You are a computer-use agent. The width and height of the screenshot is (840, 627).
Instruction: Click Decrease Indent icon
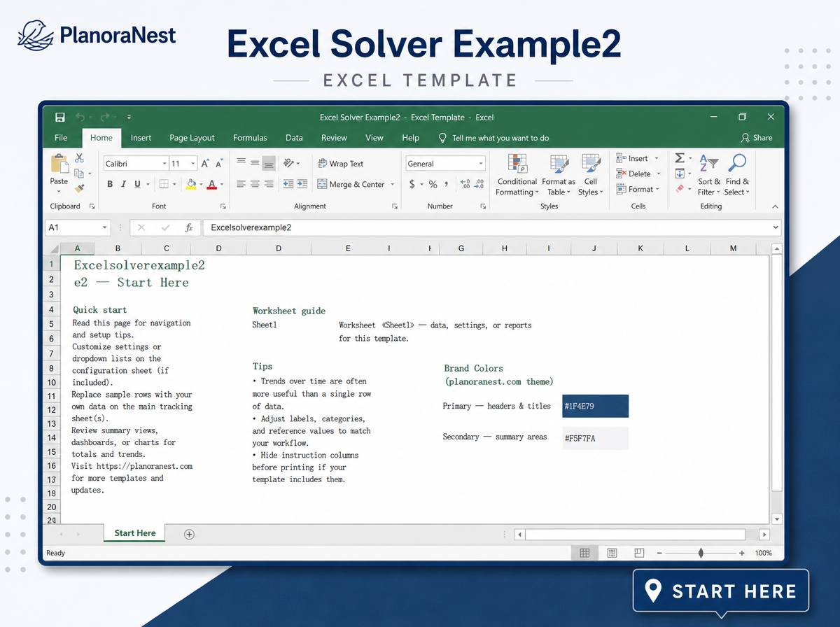tap(288, 184)
